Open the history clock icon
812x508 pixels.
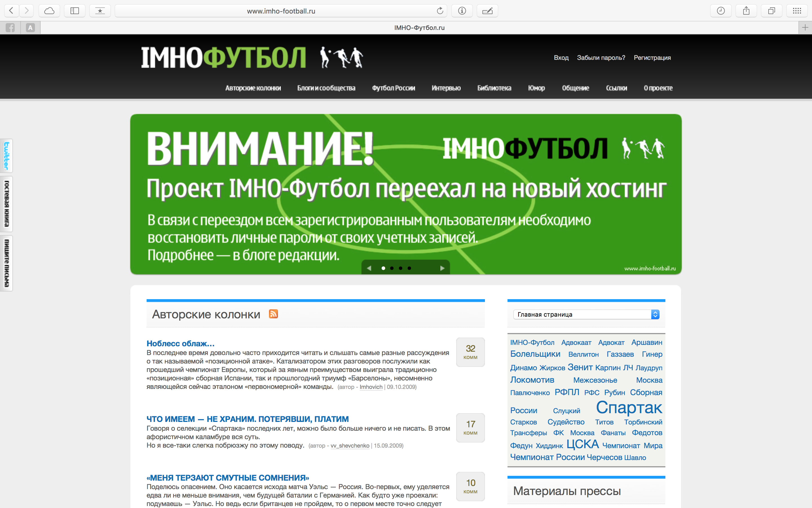(721, 11)
